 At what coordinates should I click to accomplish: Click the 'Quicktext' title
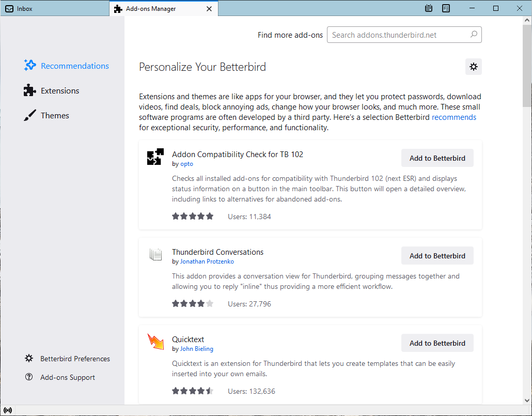pos(188,339)
